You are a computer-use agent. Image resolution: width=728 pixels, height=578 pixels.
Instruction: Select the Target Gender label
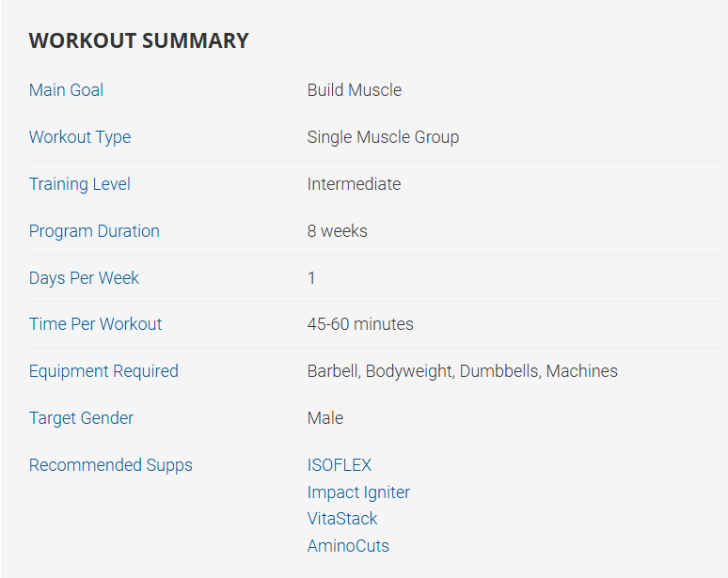(81, 418)
